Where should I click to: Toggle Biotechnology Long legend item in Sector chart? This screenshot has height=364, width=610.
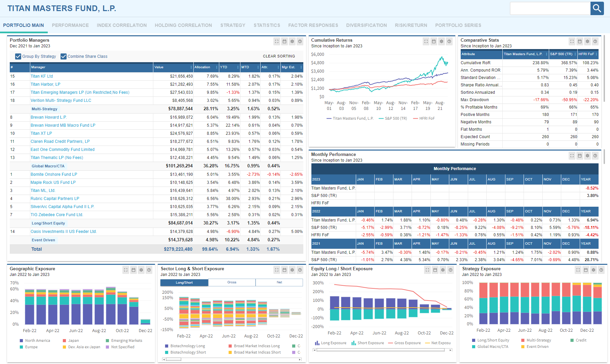pyautogui.click(x=185, y=346)
